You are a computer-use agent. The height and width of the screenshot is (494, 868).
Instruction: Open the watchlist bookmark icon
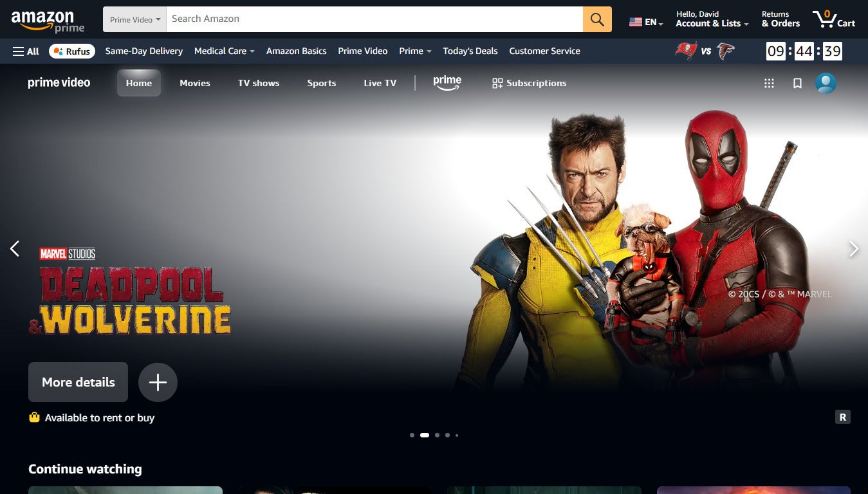click(x=797, y=83)
